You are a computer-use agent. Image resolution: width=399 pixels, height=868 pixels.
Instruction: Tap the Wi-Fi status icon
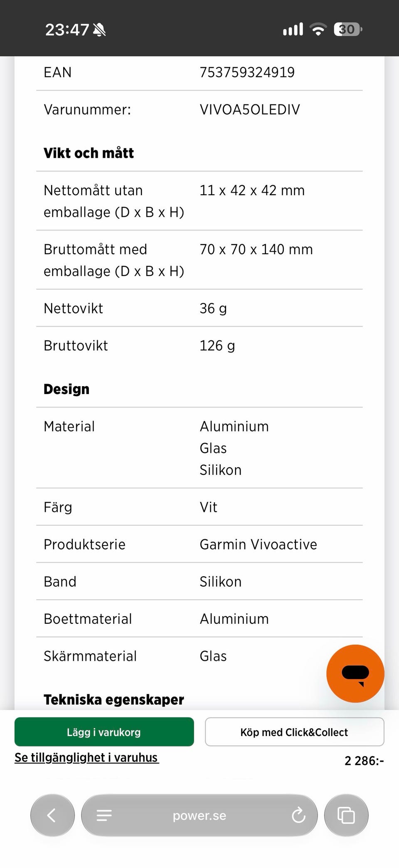click(318, 30)
